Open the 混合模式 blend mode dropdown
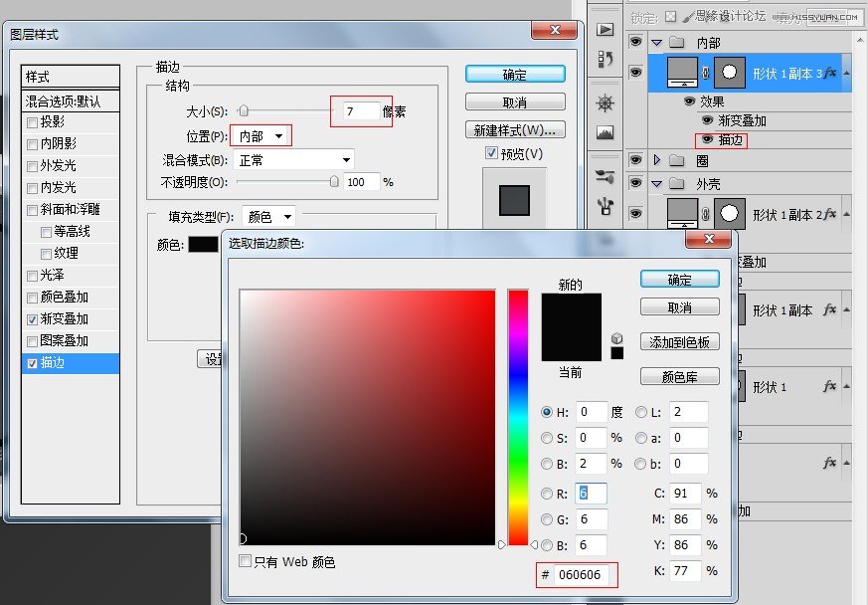 [x=293, y=160]
